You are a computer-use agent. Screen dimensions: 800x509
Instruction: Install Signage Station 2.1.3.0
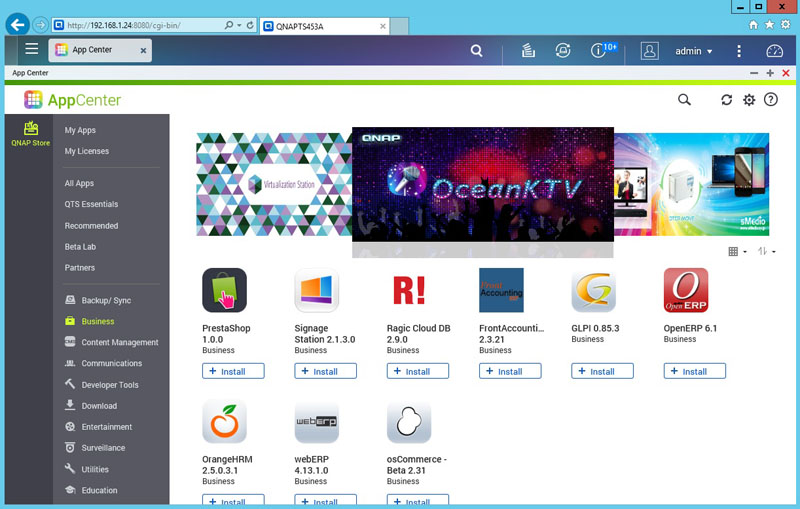point(326,371)
